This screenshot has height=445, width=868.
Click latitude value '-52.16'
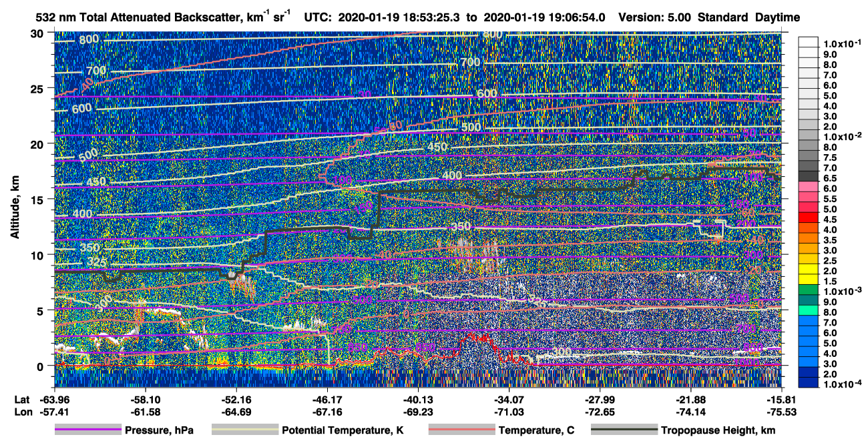point(236,399)
